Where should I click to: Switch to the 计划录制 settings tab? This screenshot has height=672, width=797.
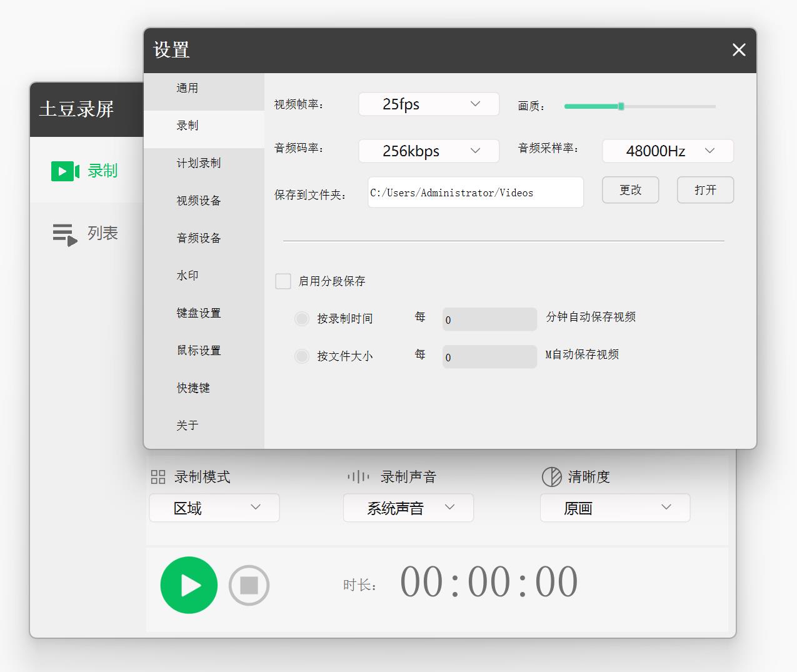(x=199, y=163)
